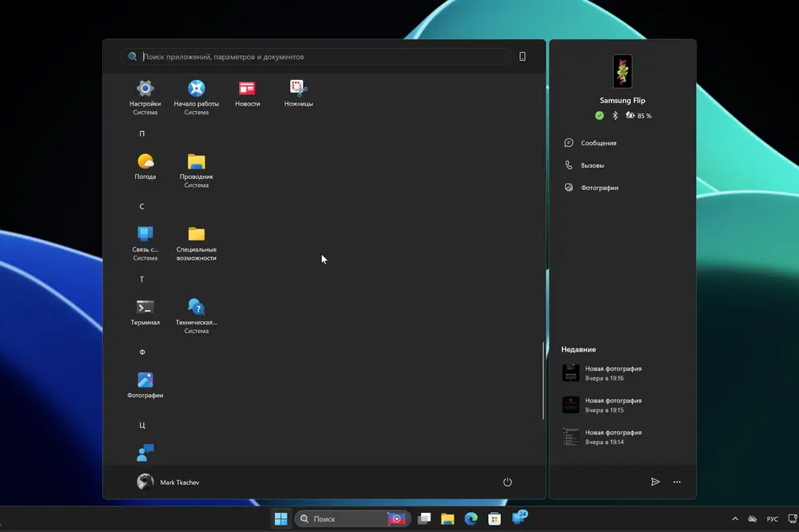Image resolution: width=799 pixels, height=532 pixels.
Task: Open the Связь с... system app
Action: [x=145, y=243]
